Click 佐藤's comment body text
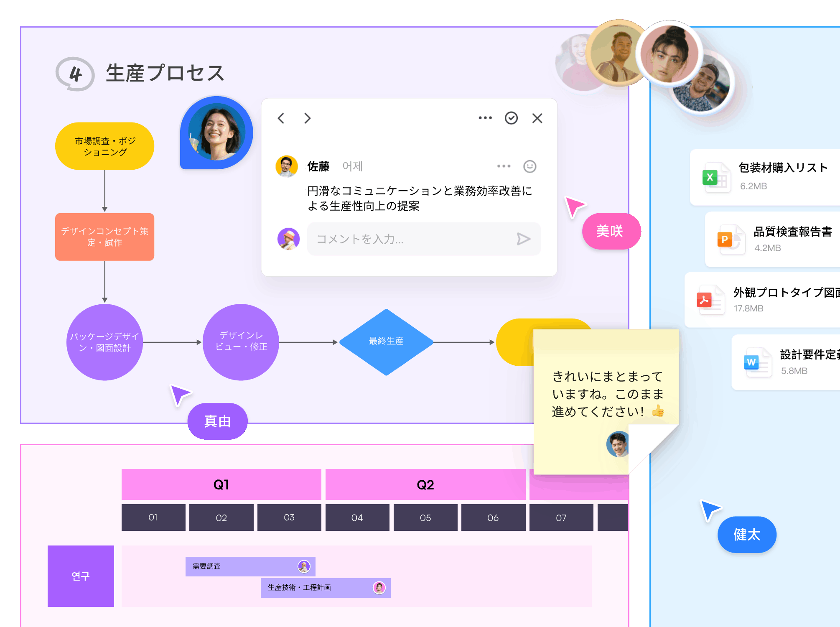Viewport: 840px width, 627px height. click(420, 198)
